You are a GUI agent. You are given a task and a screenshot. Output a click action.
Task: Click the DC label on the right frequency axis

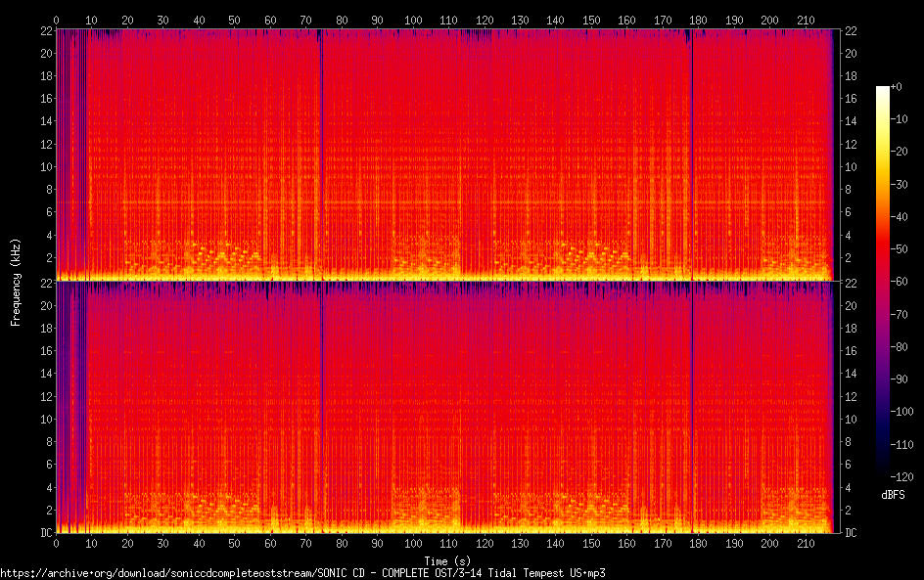[851, 532]
